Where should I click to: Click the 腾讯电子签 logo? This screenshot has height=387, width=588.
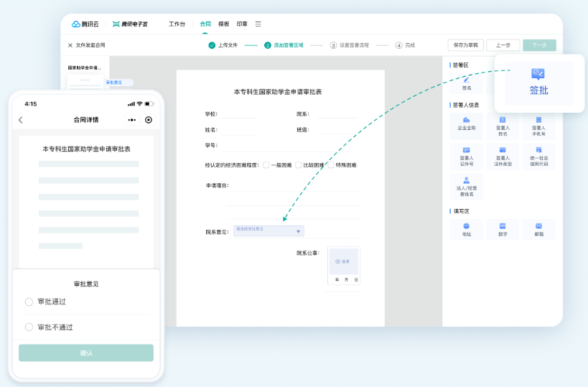coord(130,24)
